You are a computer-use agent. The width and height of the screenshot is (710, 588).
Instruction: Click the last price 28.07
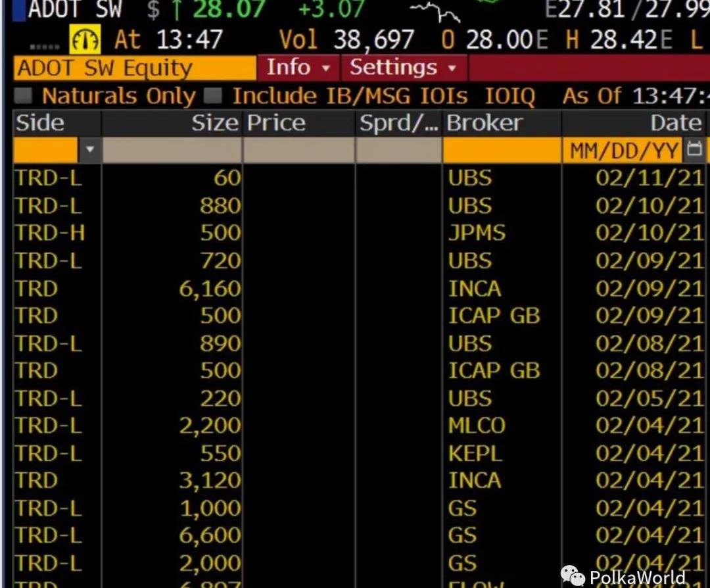(229, 9)
